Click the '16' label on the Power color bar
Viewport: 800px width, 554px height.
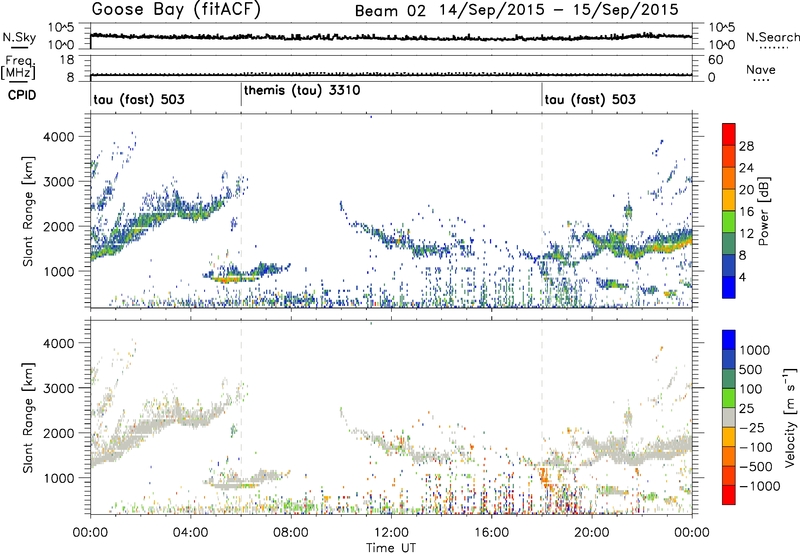tap(746, 212)
